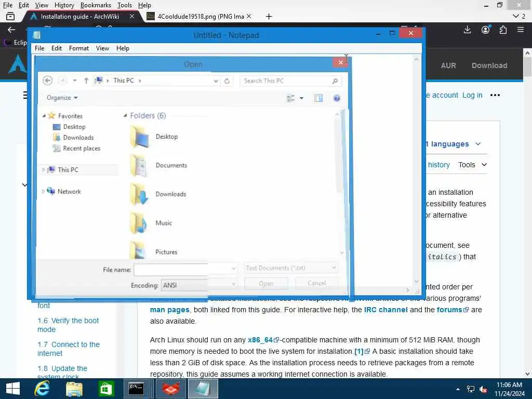
Task: Follow the IRC channel link
Action: (x=386, y=310)
